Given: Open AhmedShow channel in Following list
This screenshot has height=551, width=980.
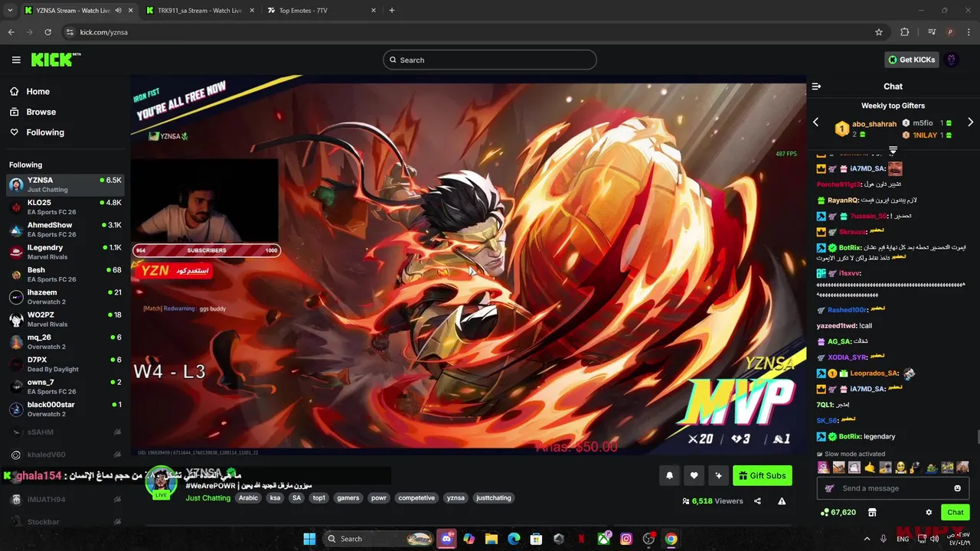Looking at the screenshot, I should point(65,230).
